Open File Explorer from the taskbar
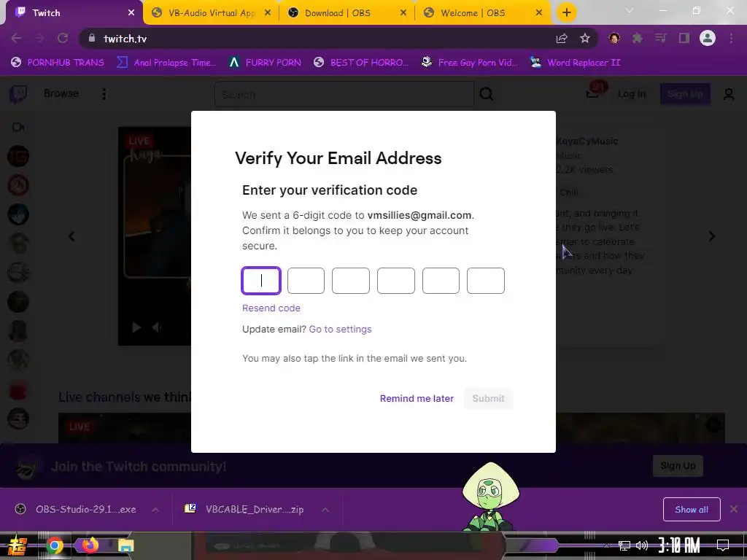This screenshot has height=560, width=747. tap(125, 545)
